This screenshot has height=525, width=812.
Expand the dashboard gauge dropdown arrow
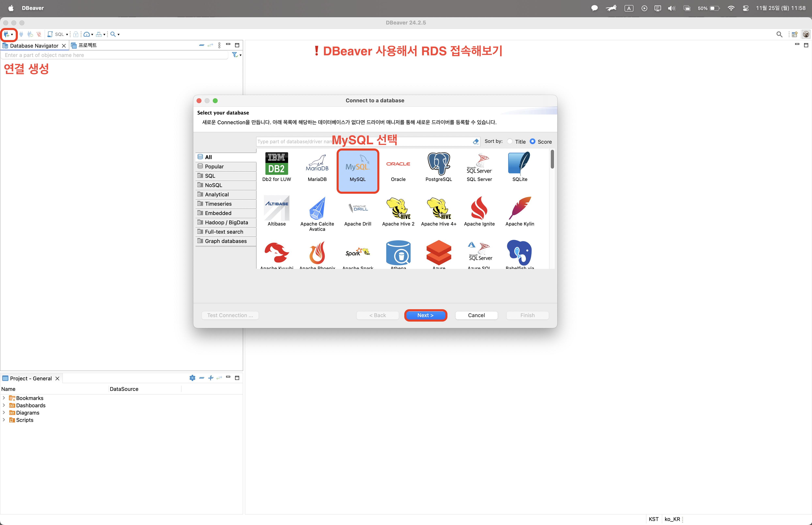point(92,34)
